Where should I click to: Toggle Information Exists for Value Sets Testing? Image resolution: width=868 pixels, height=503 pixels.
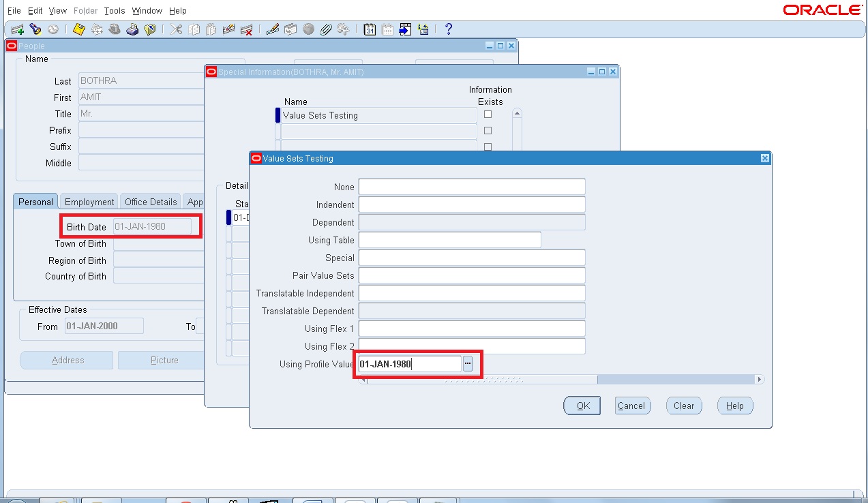pyautogui.click(x=489, y=115)
